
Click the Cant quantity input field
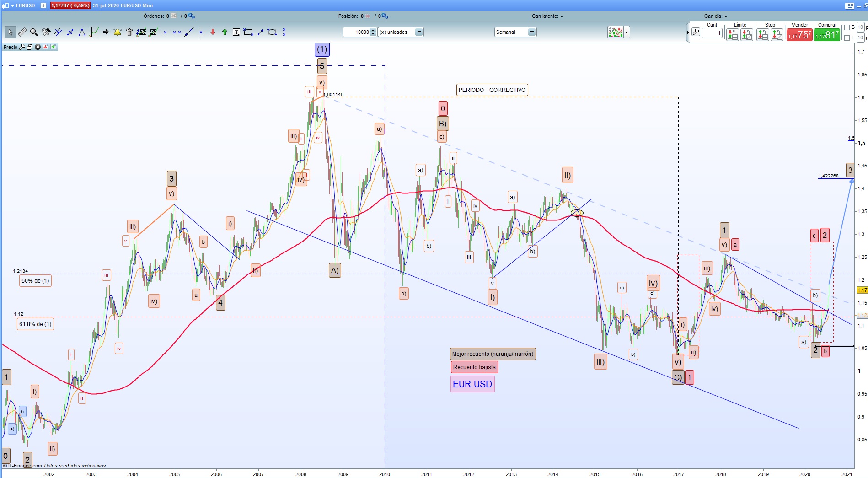712,33
